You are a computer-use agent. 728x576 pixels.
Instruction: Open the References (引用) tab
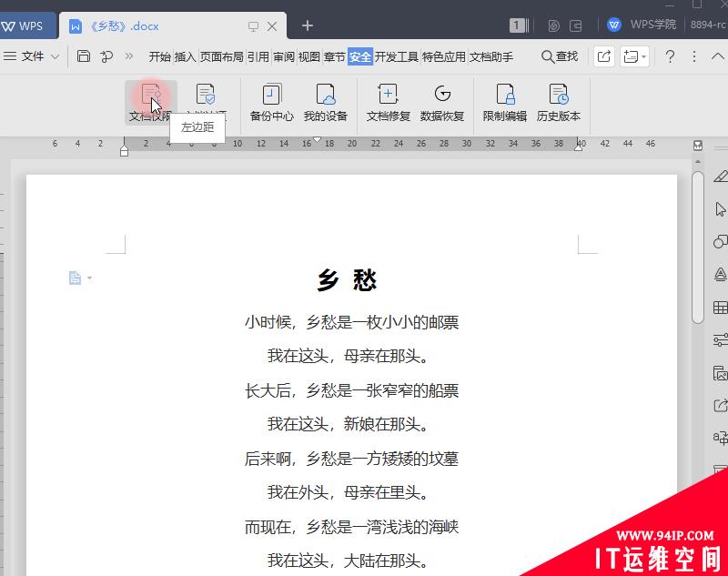pyautogui.click(x=258, y=56)
